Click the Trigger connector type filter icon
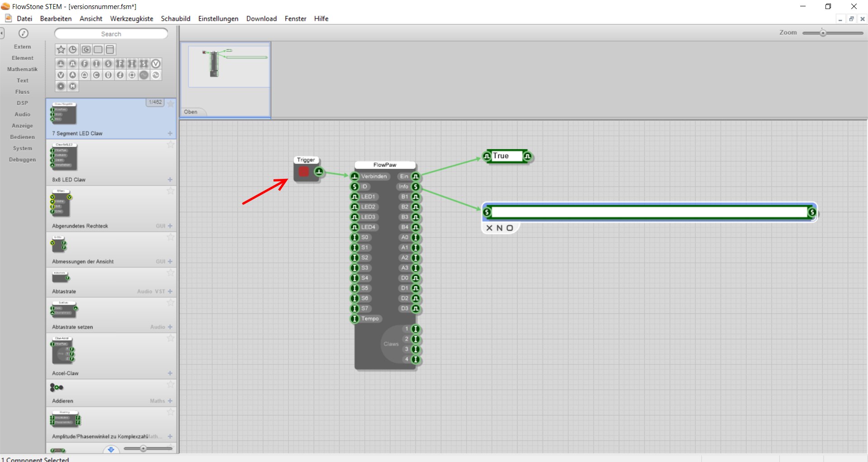 click(x=61, y=64)
